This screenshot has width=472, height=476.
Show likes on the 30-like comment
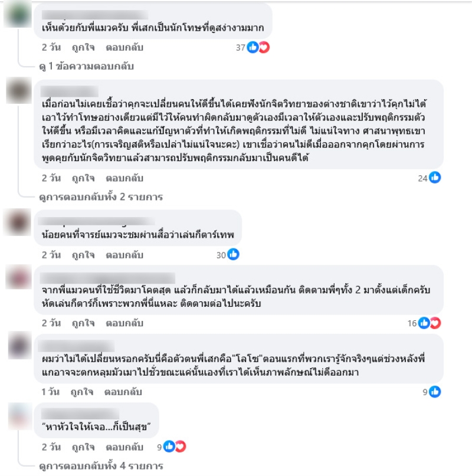[x=228, y=255]
